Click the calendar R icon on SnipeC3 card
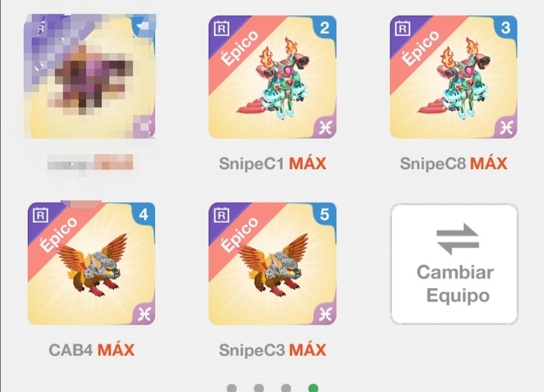 [222, 215]
